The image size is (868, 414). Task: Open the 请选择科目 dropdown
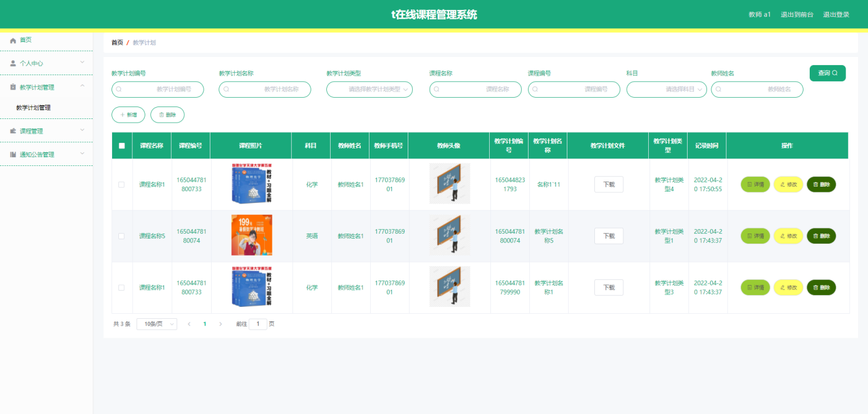pyautogui.click(x=666, y=89)
